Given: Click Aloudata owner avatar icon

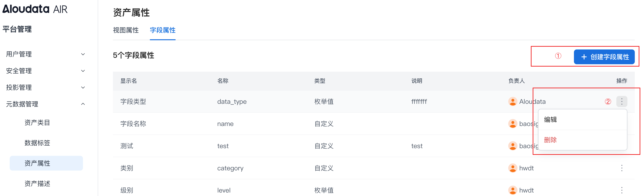Looking at the screenshot, I should click(x=512, y=101).
